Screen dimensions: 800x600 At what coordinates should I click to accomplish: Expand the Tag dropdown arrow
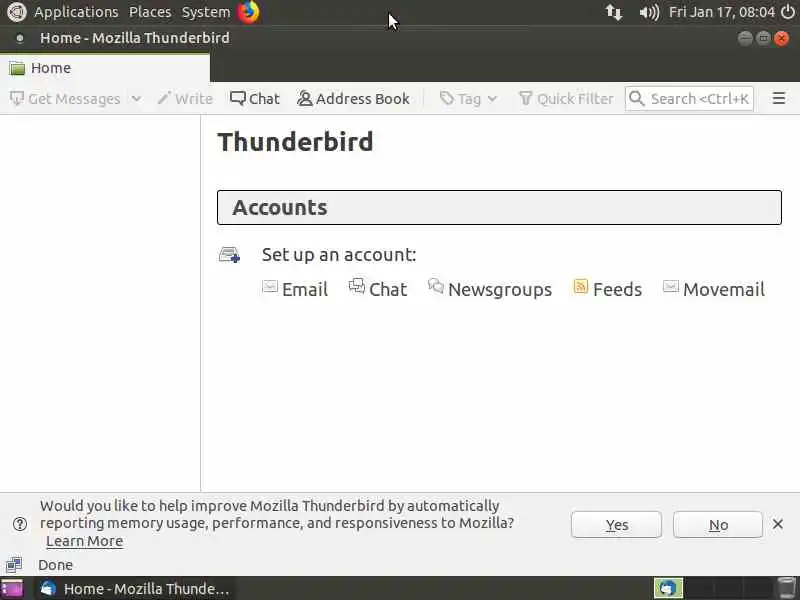point(492,98)
